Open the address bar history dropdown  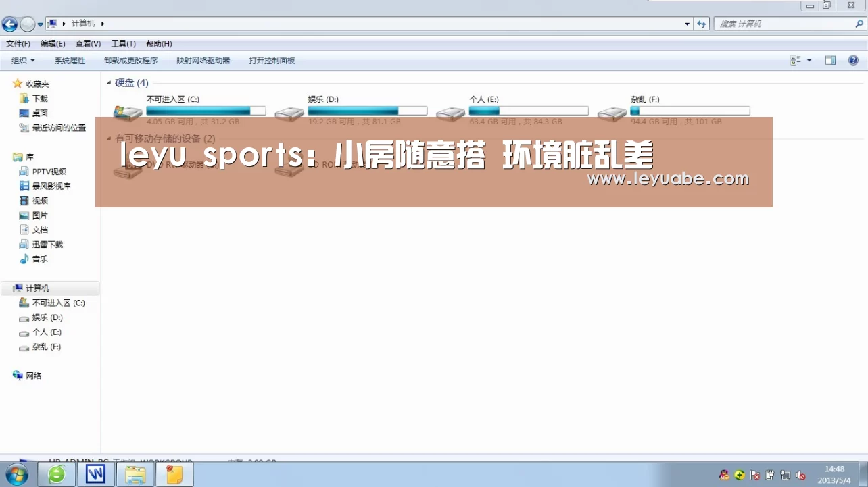tap(688, 24)
